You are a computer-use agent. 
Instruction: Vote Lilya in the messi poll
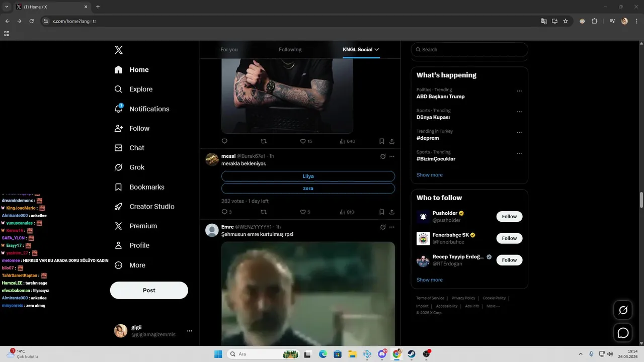pos(308,176)
